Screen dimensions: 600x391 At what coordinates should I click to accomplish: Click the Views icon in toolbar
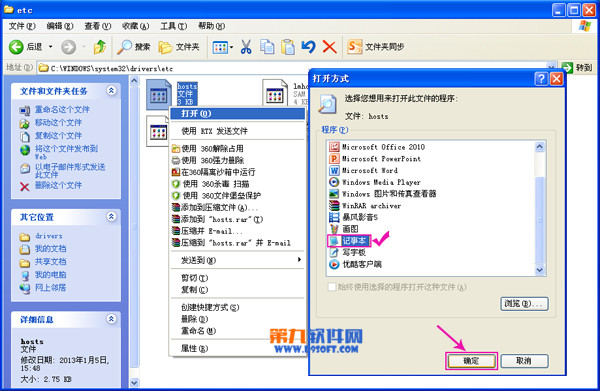click(x=220, y=47)
